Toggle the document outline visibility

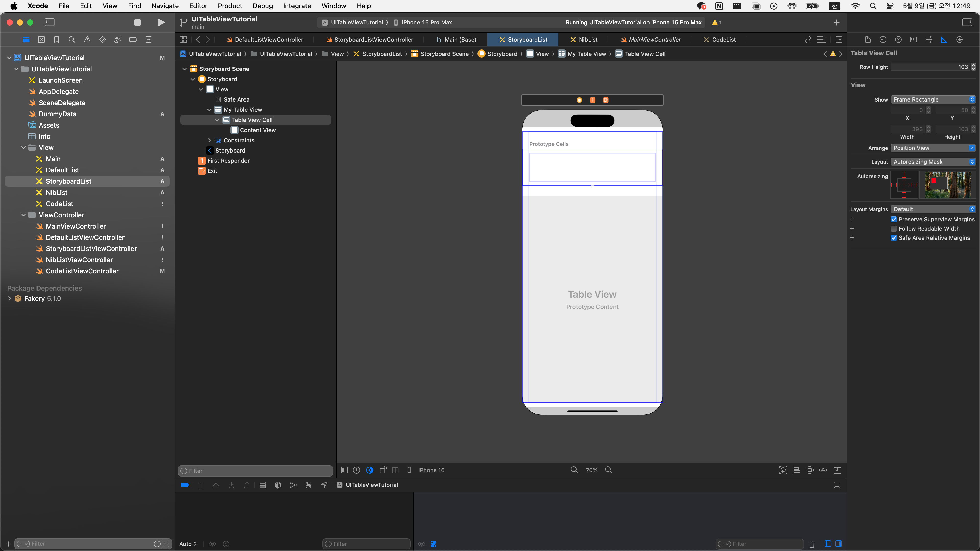click(344, 470)
